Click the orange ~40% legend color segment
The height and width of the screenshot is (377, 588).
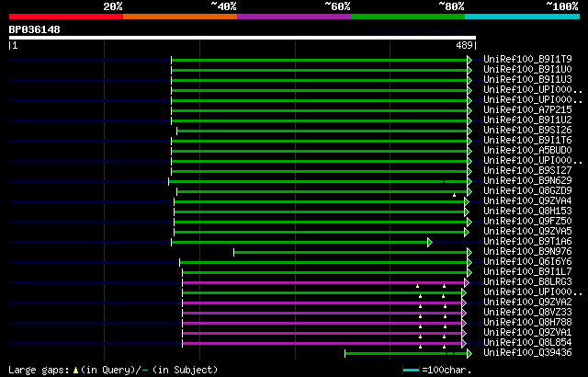click(180, 17)
